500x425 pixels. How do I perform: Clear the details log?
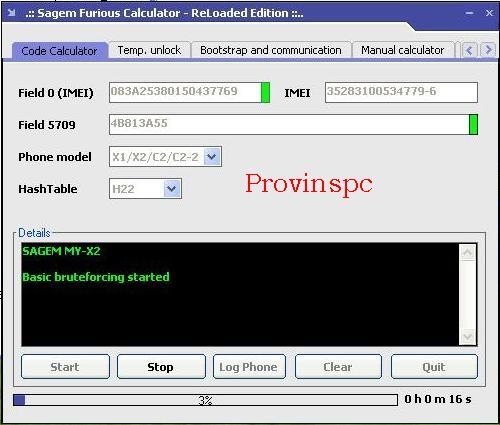[x=338, y=367]
